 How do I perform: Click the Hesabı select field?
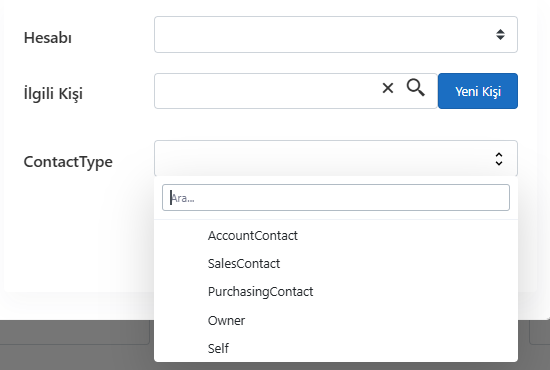click(x=336, y=34)
